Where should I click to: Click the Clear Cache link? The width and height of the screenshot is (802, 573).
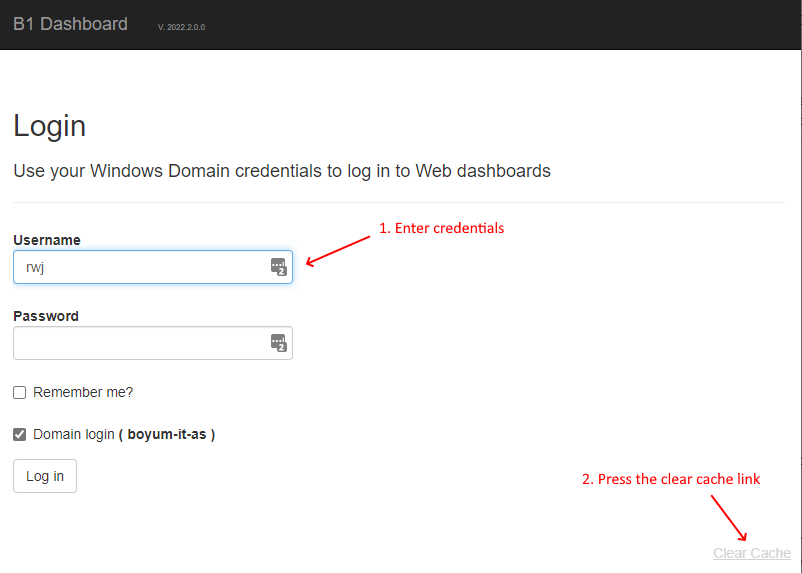pyautogui.click(x=752, y=553)
